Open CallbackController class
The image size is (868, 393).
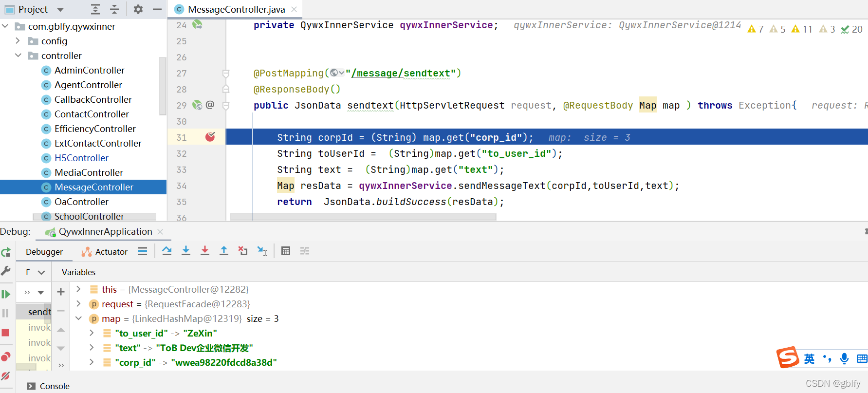click(93, 99)
